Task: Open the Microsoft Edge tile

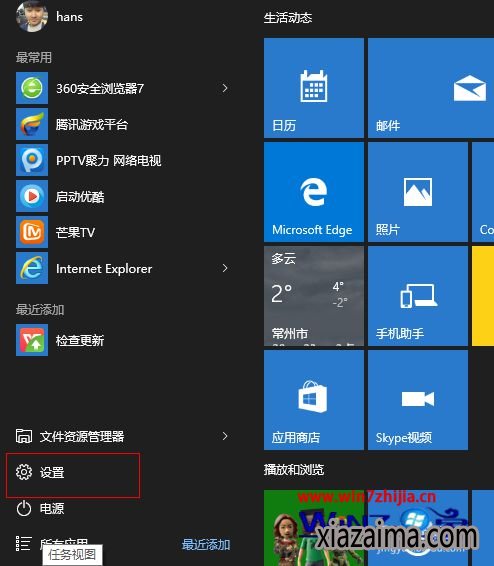Action: pos(314,192)
